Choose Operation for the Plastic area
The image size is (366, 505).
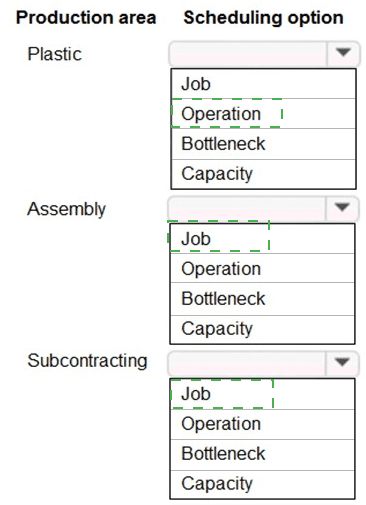coord(263,114)
